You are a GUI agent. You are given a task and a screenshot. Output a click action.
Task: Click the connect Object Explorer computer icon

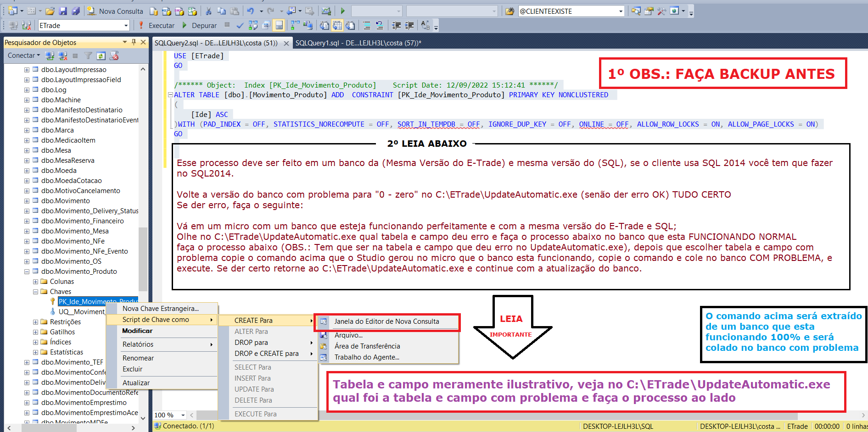[x=50, y=56]
